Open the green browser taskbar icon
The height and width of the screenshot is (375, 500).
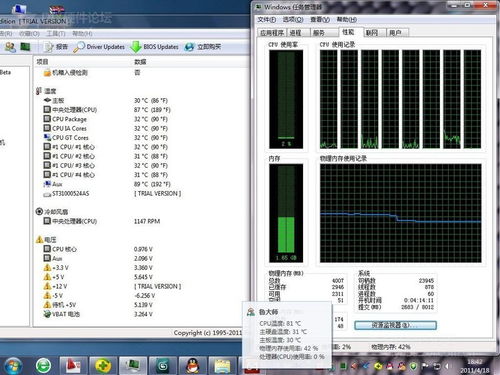click(x=44, y=366)
